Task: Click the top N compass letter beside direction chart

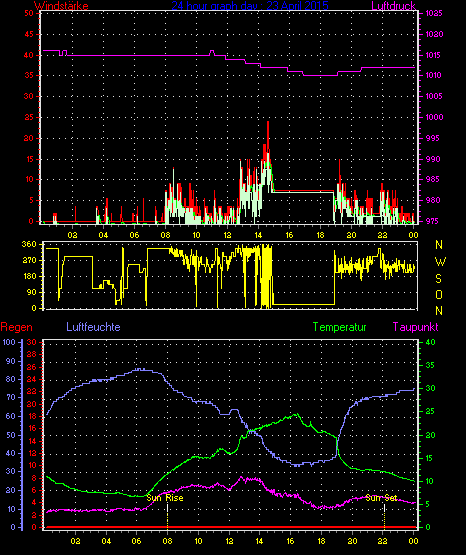Action: coord(439,245)
